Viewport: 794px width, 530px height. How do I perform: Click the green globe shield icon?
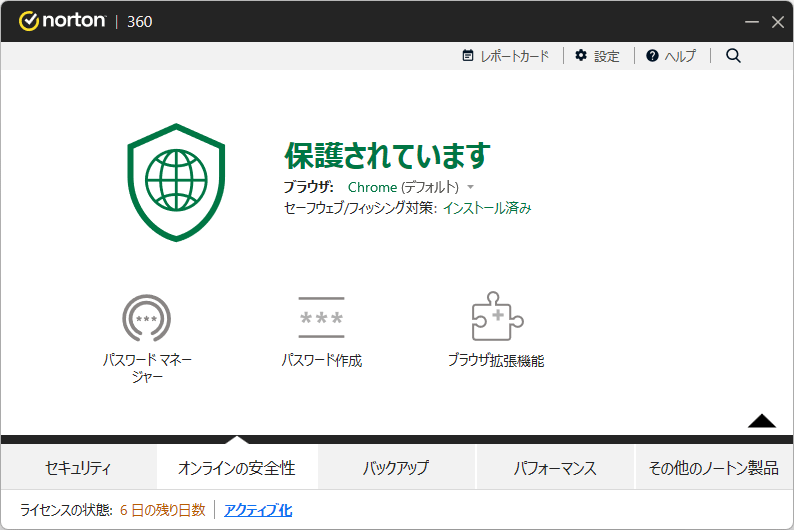(176, 182)
